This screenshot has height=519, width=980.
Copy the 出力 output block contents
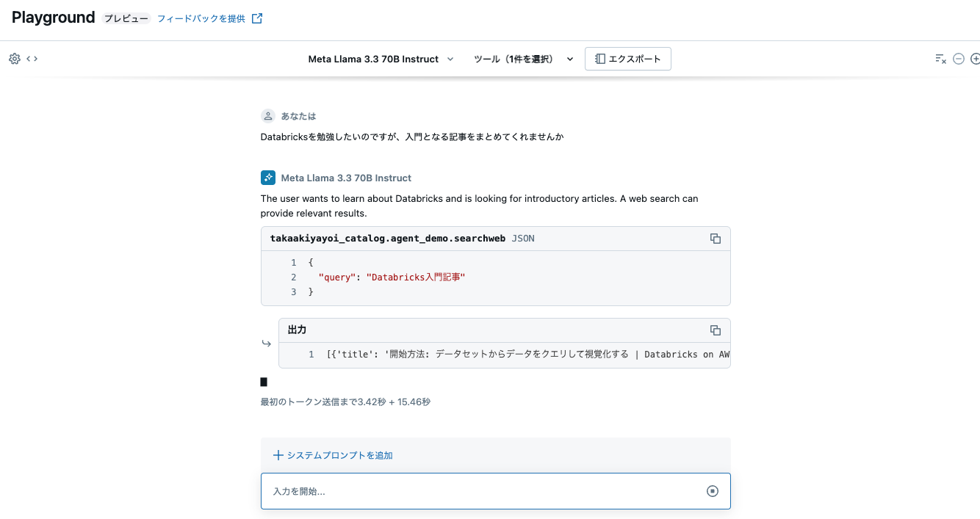(x=716, y=330)
